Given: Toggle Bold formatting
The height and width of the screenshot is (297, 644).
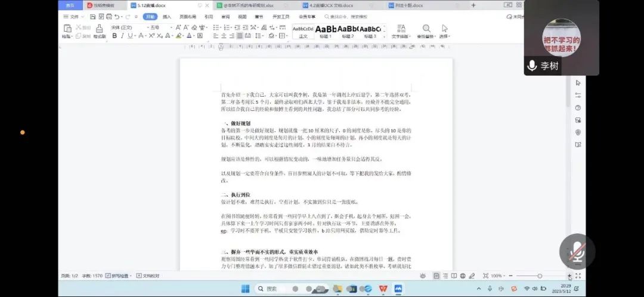Looking at the screenshot, I should 114,36.
